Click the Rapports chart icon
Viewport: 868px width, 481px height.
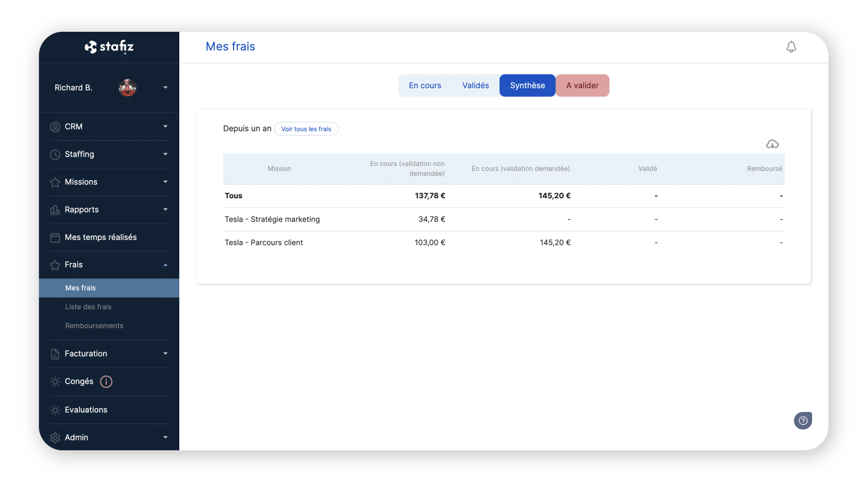point(55,210)
